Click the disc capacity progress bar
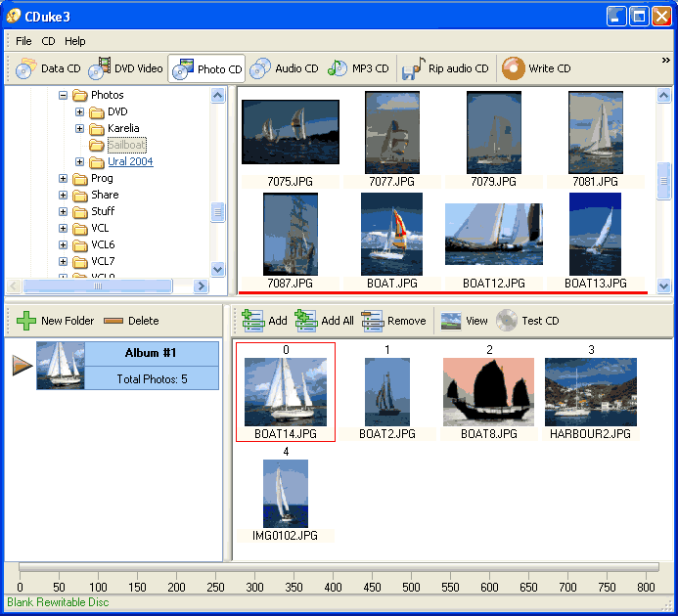678x616 pixels. click(339, 567)
